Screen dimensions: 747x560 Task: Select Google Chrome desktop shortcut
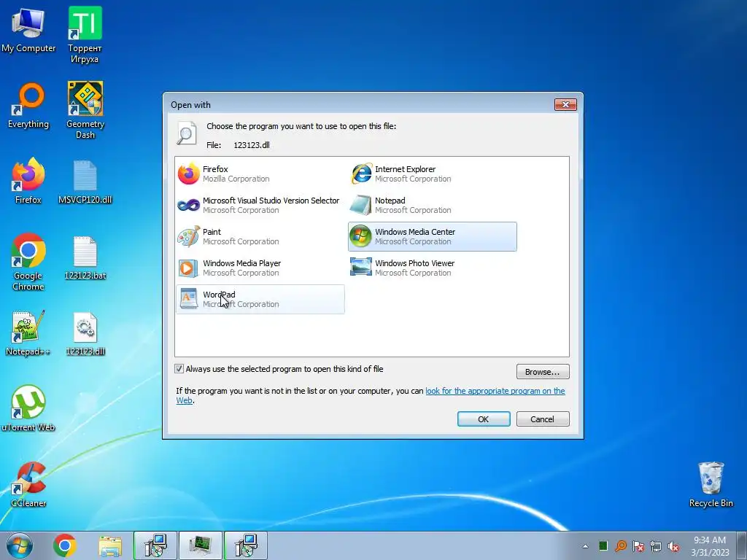click(x=28, y=262)
